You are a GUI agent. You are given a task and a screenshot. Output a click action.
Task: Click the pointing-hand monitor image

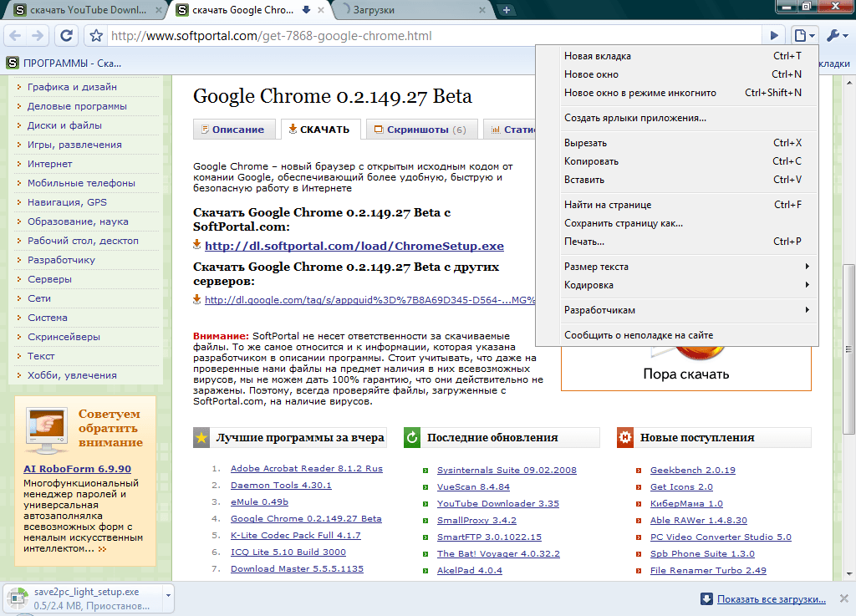click(47, 430)
